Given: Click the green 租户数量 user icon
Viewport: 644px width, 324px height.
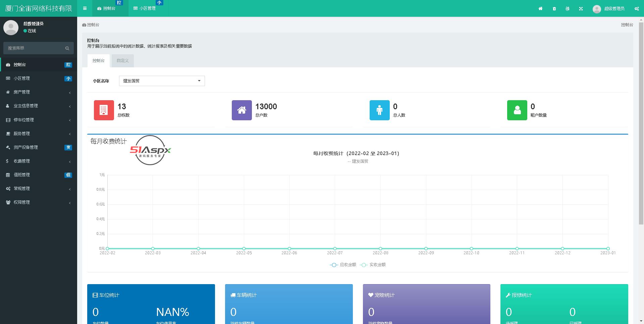Looking at the screenshot, I should [517, 110].
